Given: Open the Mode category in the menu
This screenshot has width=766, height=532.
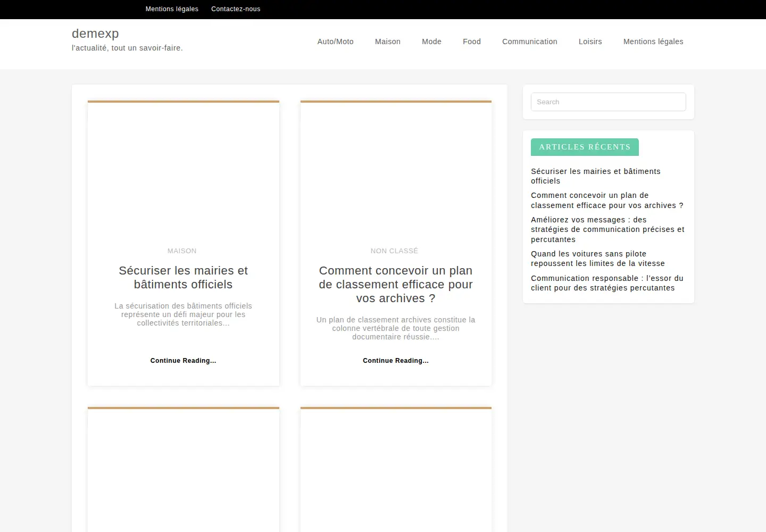Looking at the screenshot, I should tap(431, 41).
